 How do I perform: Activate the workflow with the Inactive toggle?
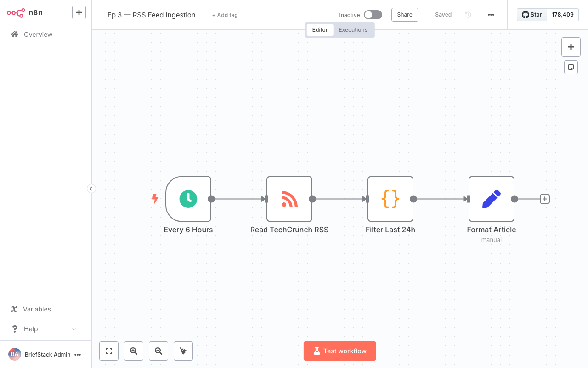coord(373,14)
